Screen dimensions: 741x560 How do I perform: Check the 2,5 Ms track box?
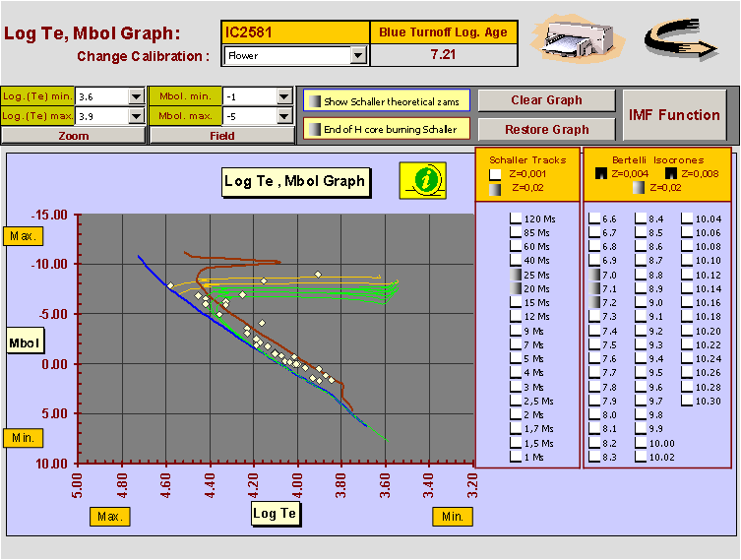pos(516,401)
